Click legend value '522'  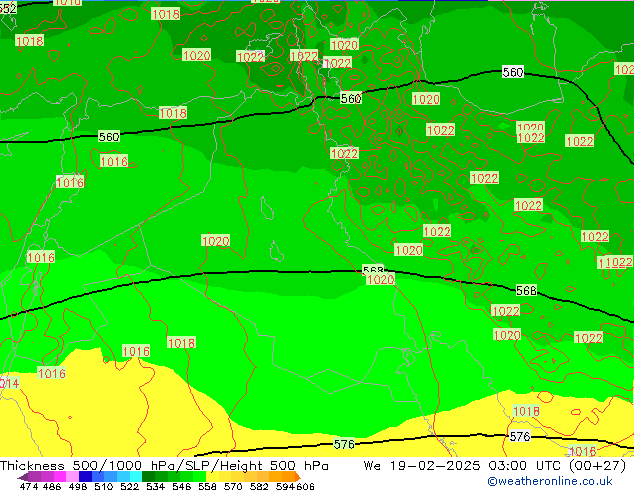click(x=129, y=486)
